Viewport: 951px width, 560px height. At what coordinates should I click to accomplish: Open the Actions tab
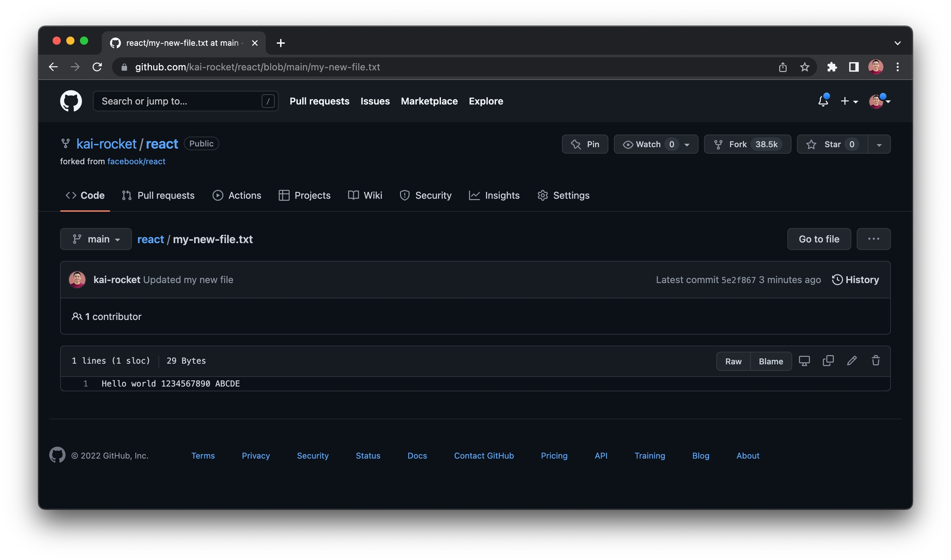(x=237, y=195)
